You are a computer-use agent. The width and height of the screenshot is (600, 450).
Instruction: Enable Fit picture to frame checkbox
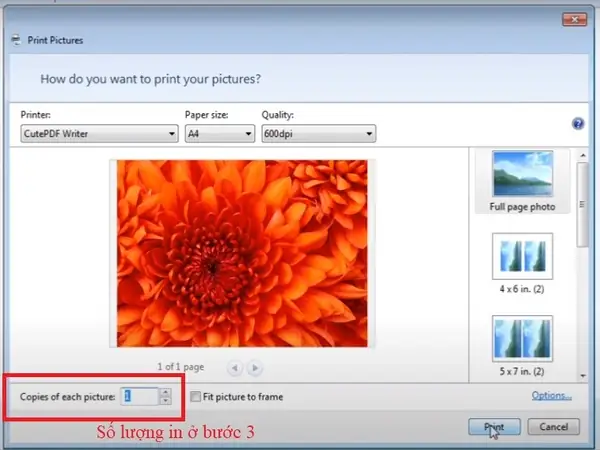click(x=195, y=396)
